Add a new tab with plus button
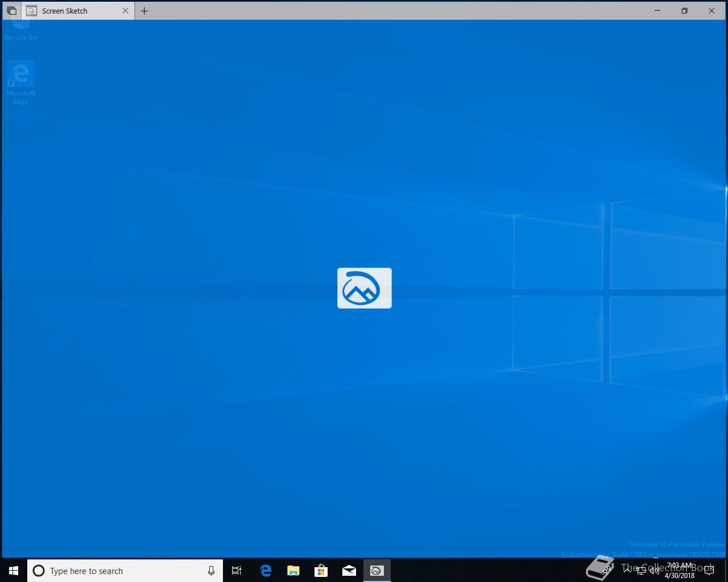 (144, 11)
